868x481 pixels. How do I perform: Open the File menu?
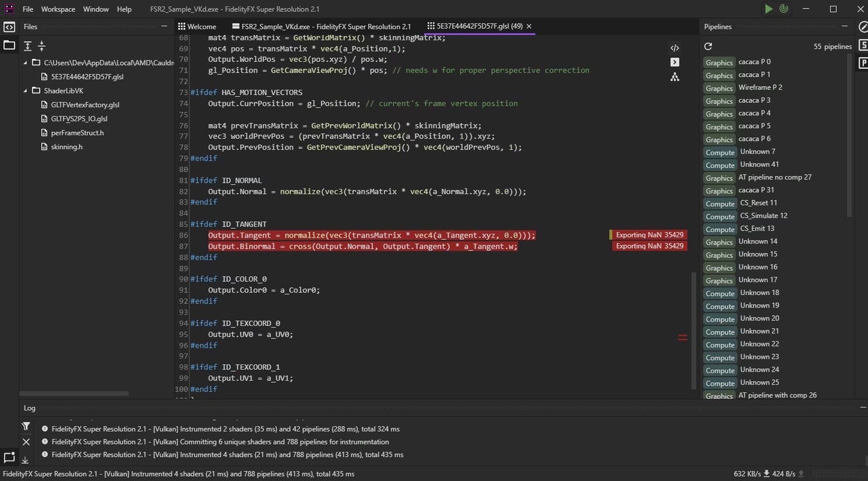[x=28, y=9]
